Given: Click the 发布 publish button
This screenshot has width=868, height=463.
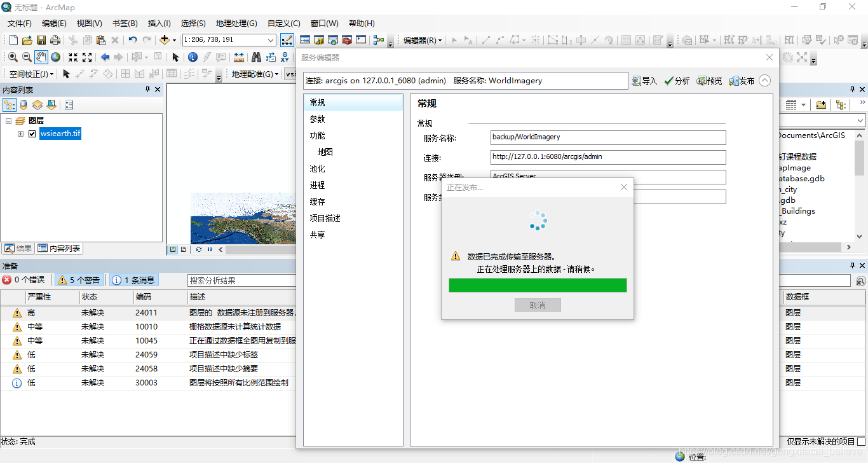Looking at the screenshot, I should pos(742,81).
